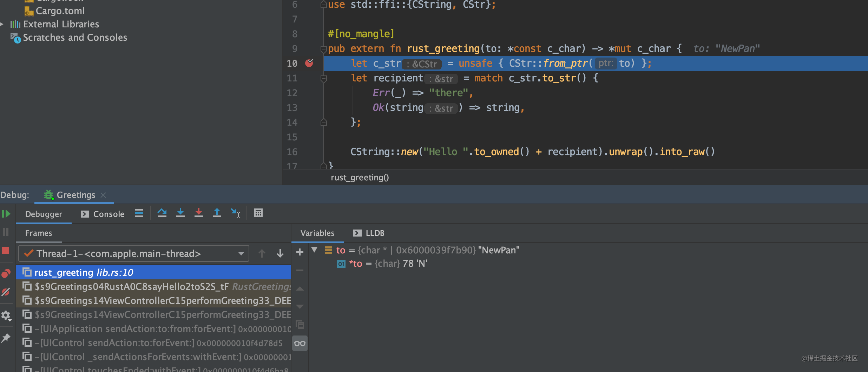
Task: Switch to the Console tab
Action: pyautogui.click(x=103, y=214)
